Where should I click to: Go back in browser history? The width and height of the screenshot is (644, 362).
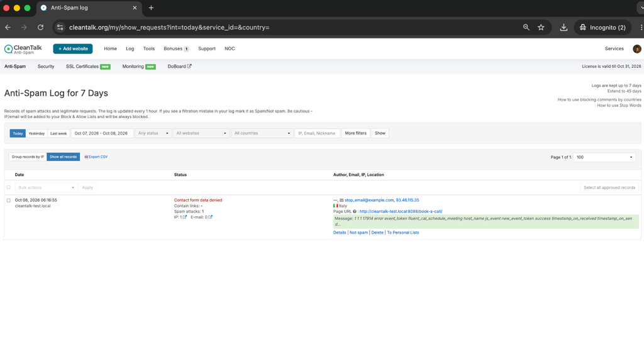8,28
